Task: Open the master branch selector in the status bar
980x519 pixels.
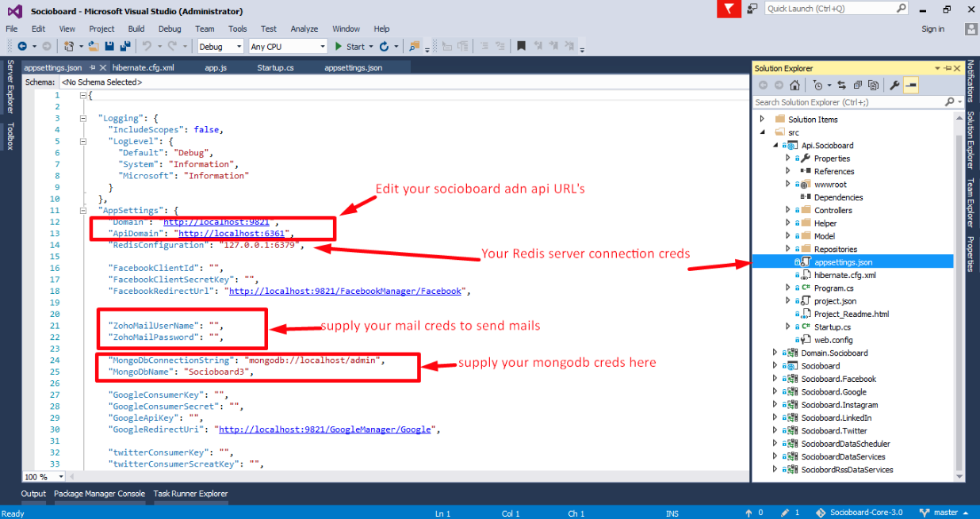Action: [945, 513]
